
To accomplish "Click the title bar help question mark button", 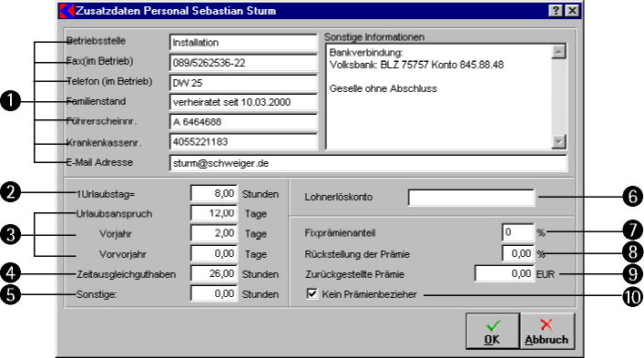I will tap(556, 11).
